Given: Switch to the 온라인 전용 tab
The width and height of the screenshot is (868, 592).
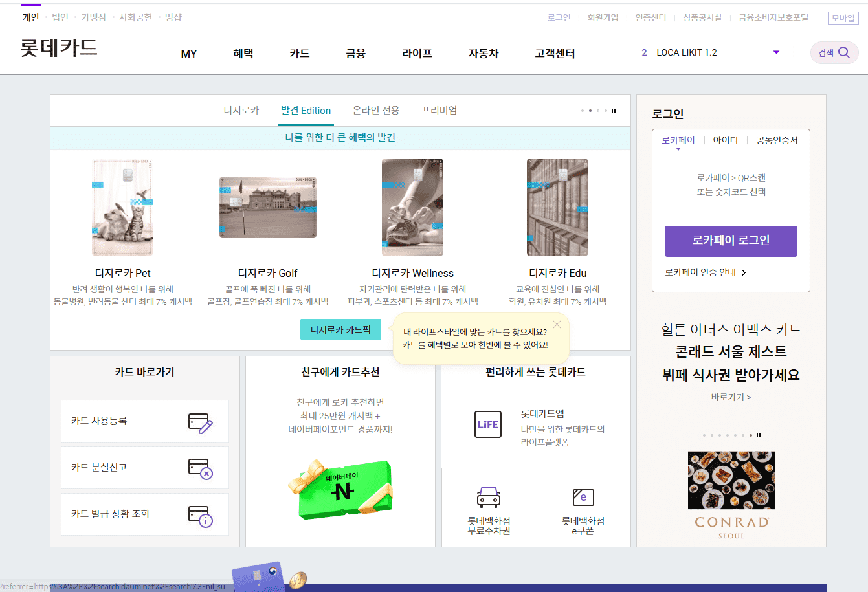Looking at the screenshot, I should point(376,111).
